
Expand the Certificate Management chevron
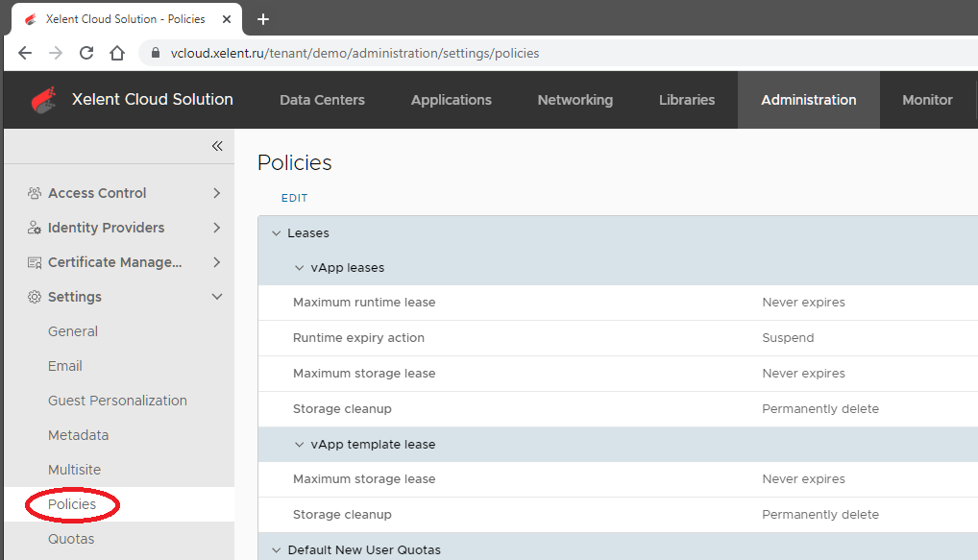click(216, 262)
